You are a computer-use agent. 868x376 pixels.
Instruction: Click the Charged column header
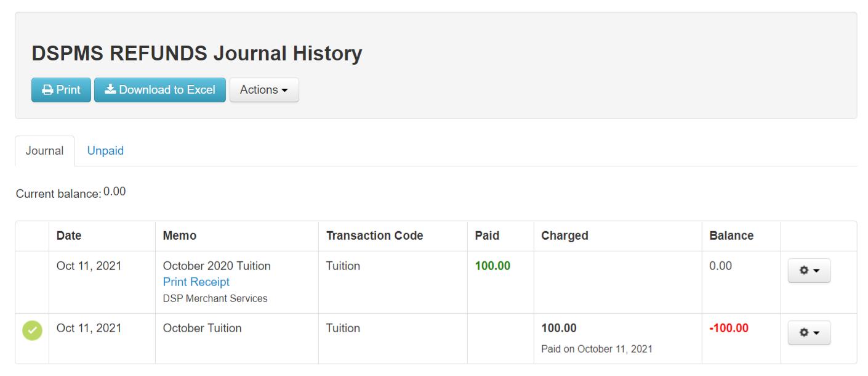pos(565,235)
